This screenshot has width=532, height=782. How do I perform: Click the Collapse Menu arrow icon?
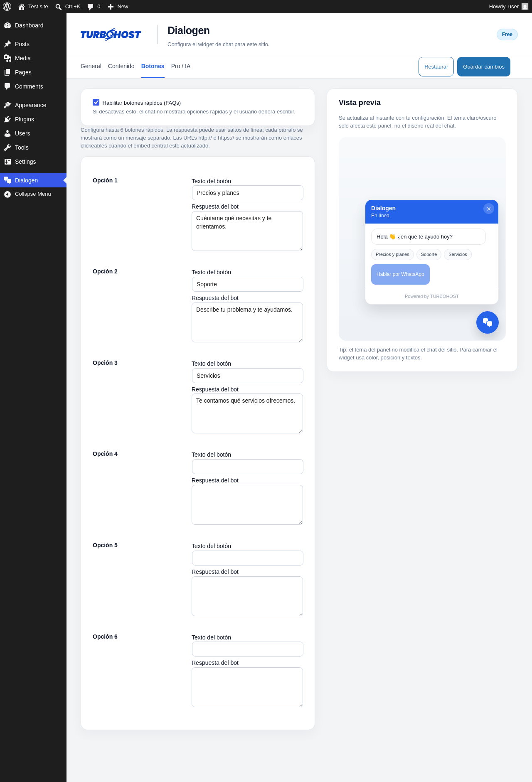point(7,194)
